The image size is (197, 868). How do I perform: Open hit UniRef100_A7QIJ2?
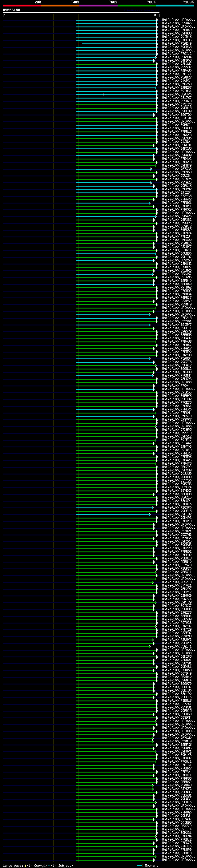pos(177,54)
